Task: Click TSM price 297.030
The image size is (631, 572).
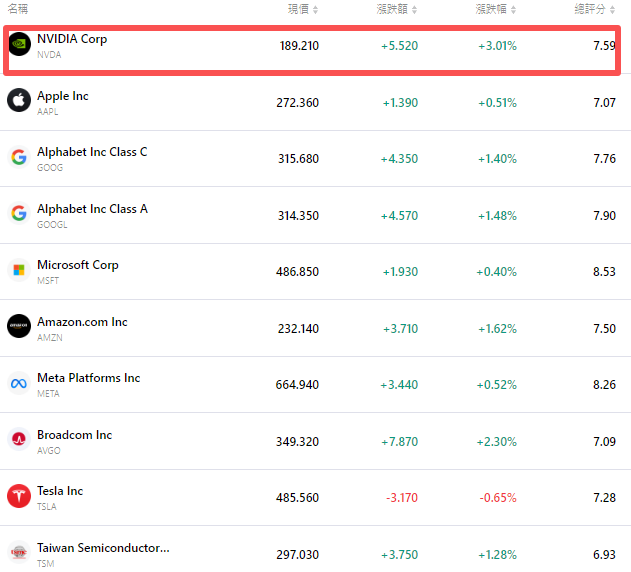Action: pos(297,555)
